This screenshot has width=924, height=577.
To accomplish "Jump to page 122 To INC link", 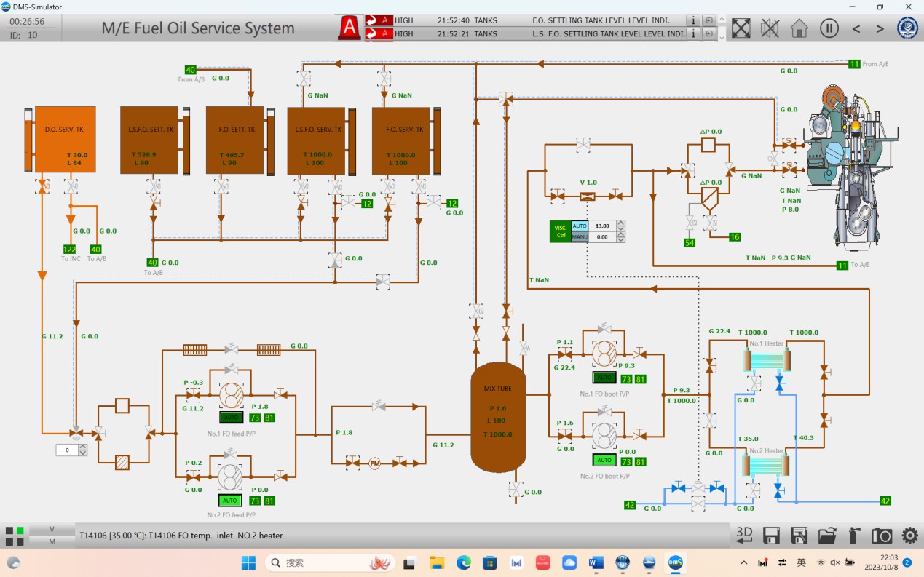I will point(69,250).
